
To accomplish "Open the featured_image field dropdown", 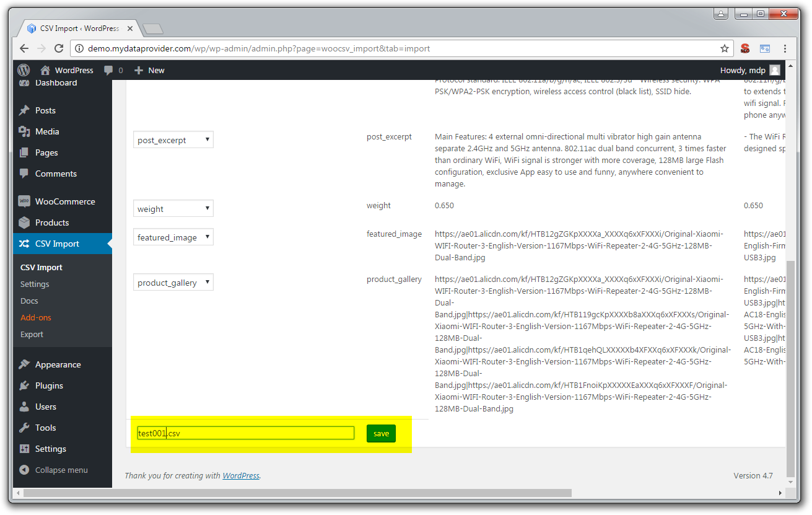I will click(173, 237).
